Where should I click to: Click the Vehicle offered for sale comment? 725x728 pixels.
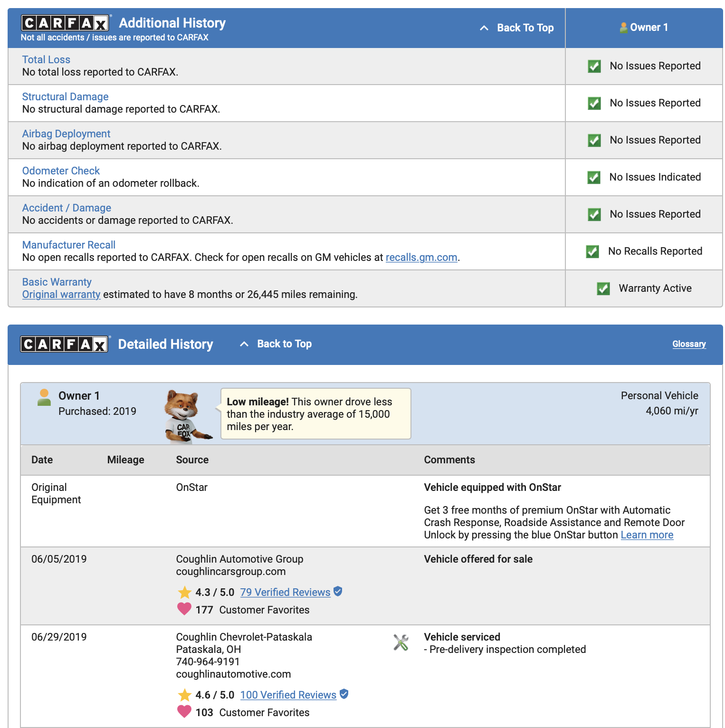click(478, 559)
